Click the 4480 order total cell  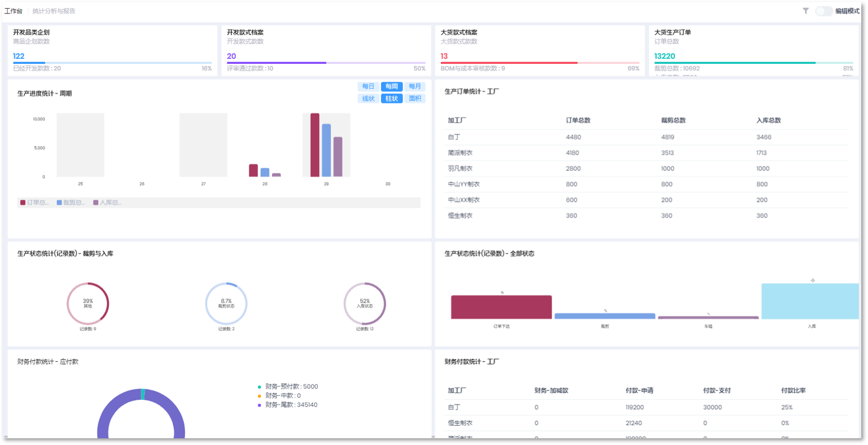point(573,137)
